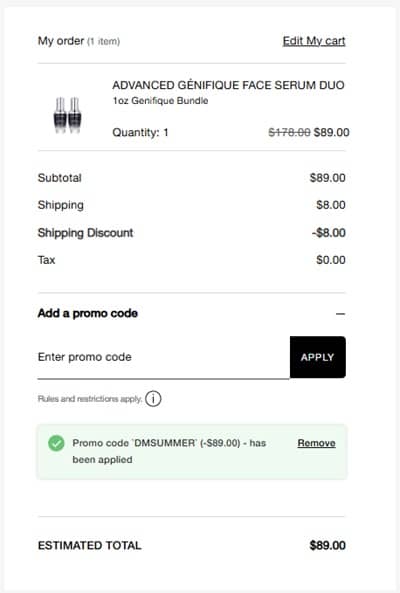Click the black APPLY button
Viewport: 400px width, 593px height.
pos(318,357)
